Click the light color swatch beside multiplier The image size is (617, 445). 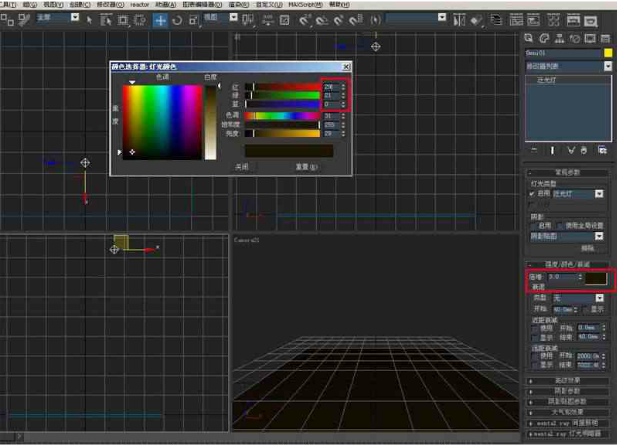tap(596, 277)
